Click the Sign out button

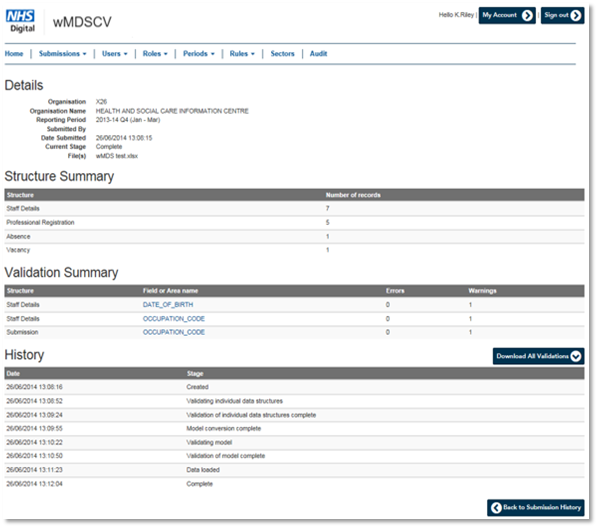pyautogui.click(x=562, y=15)
